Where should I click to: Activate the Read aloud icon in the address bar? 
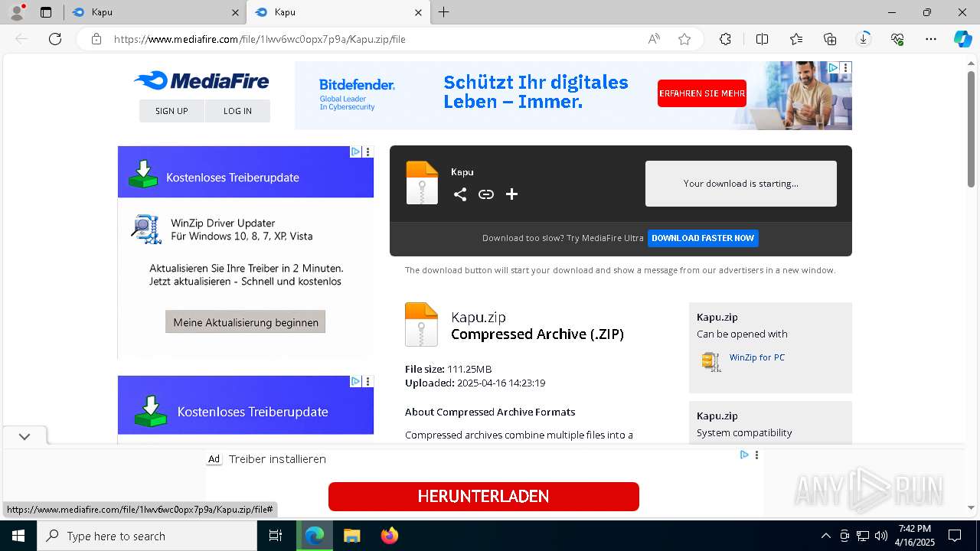[654, 39]
